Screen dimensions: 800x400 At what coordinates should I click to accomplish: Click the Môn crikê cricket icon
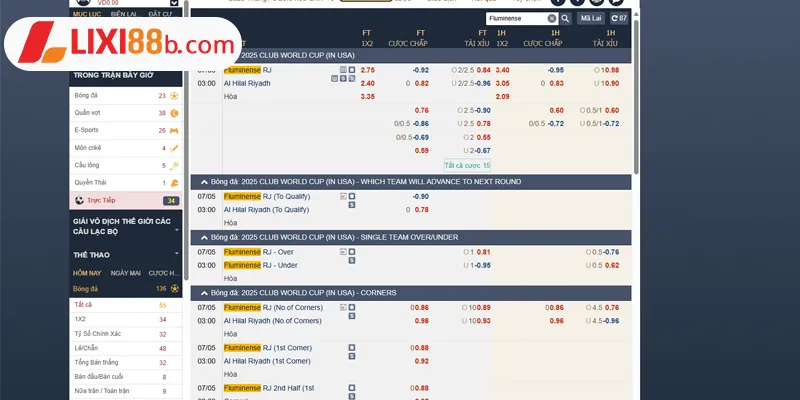pyautogui.click(x=174, y=149)
